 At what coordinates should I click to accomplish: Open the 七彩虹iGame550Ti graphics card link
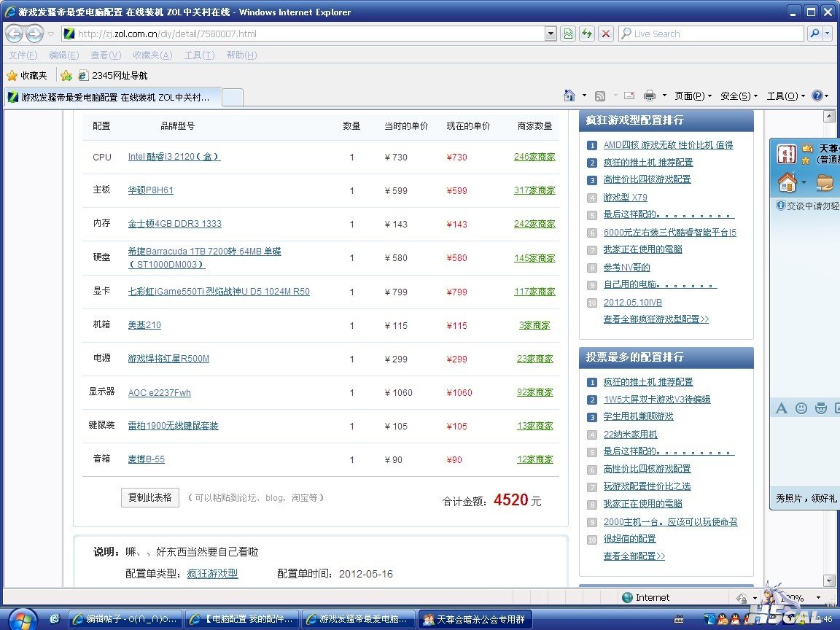(219, 292)
